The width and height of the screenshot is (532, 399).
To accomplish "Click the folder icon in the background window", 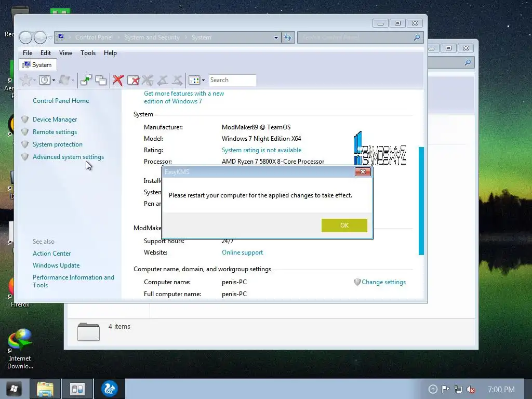I will (88, 331).
